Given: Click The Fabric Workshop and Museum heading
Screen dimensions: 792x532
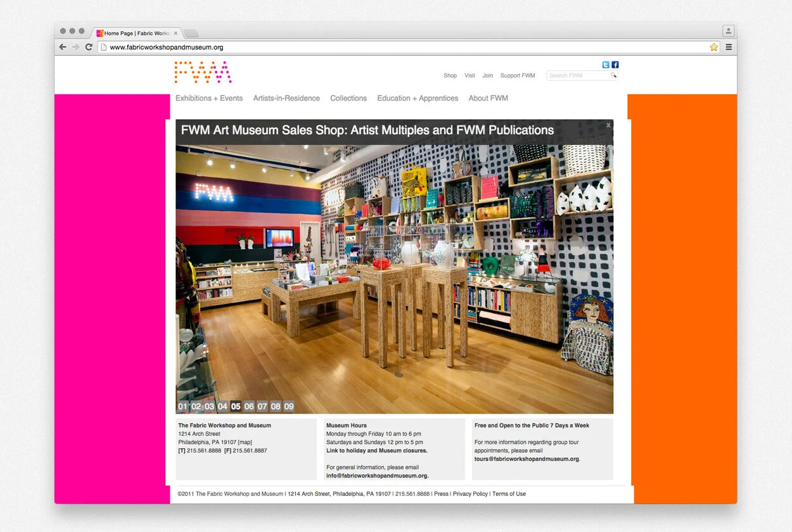Looking at the screenshot, I should click(x=224, y=426).
